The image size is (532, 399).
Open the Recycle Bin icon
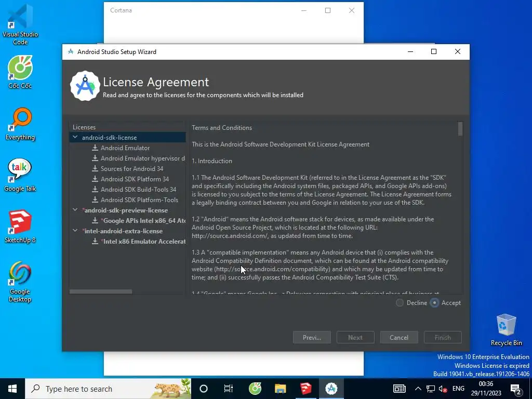coord(506,330)
